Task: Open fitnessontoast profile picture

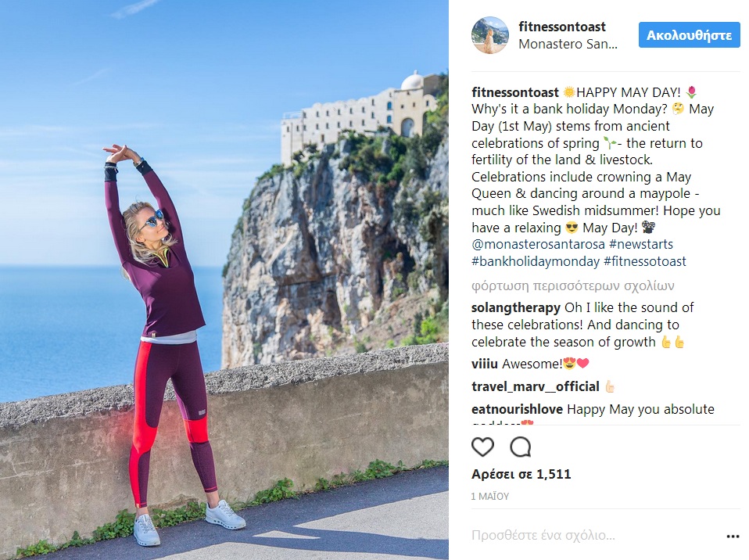Action: (x=490, y=35)
